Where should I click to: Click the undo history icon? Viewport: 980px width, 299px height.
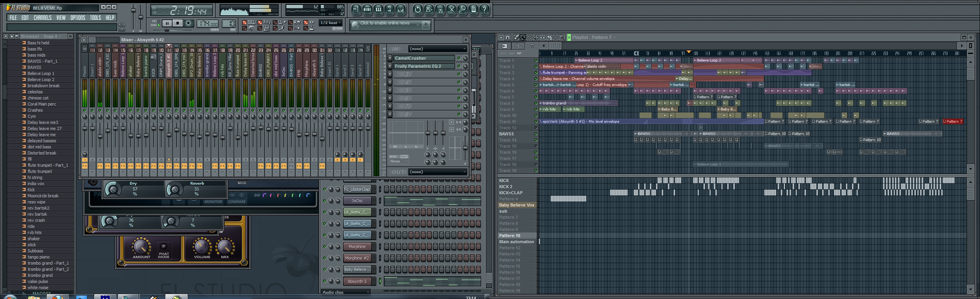tap(418, 10)
